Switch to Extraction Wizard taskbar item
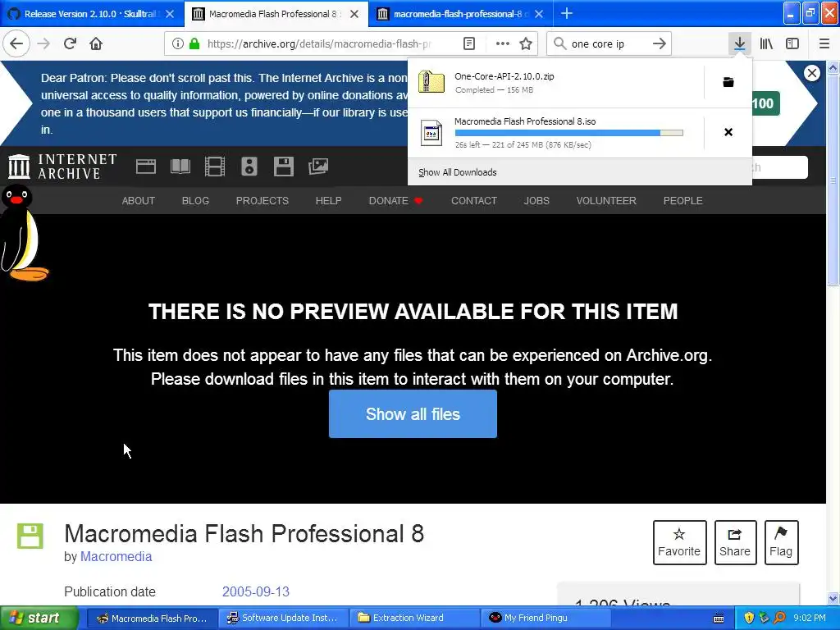 [x=414, y=619]
